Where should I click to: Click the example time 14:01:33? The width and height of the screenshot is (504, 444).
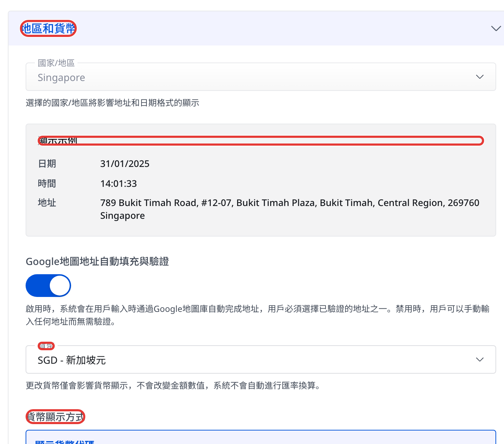tap(118, 184)
